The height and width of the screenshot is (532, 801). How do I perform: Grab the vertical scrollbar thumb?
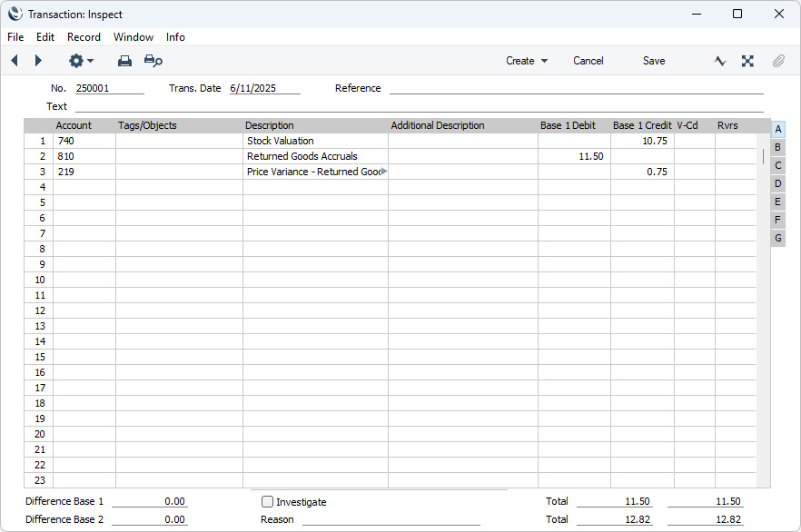pos(763,156)
